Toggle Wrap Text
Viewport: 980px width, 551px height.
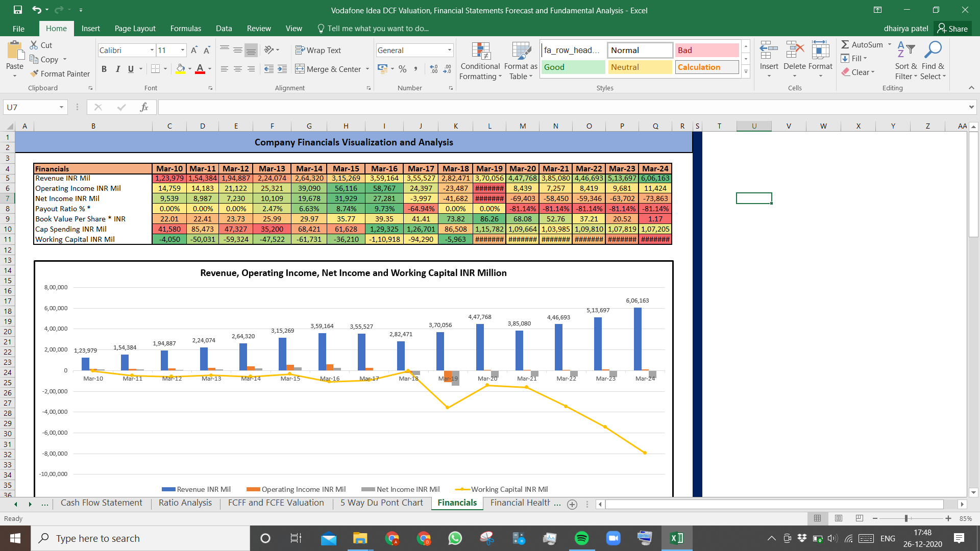318,50
